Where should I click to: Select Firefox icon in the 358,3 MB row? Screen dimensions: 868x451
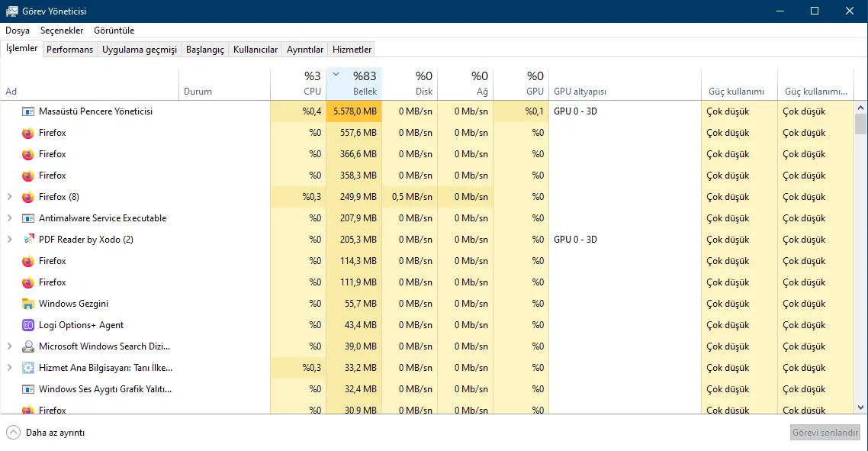point(28,176)
